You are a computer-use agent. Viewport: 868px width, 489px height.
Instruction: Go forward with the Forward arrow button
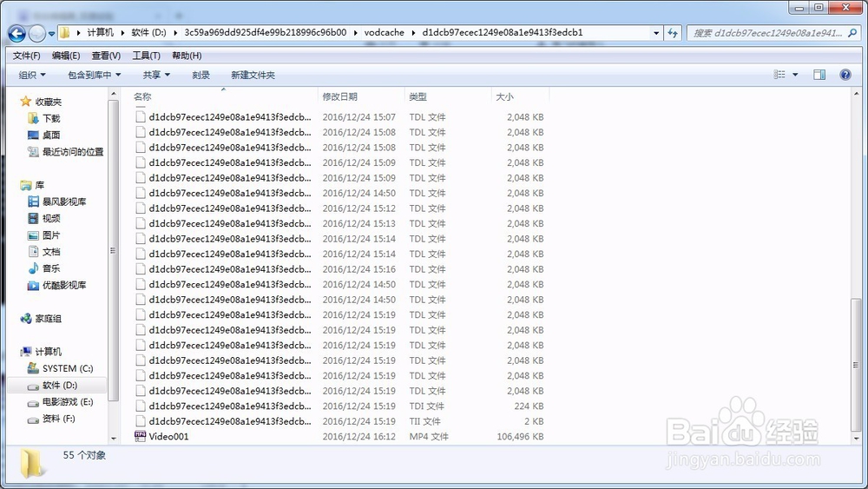[36, 33]
